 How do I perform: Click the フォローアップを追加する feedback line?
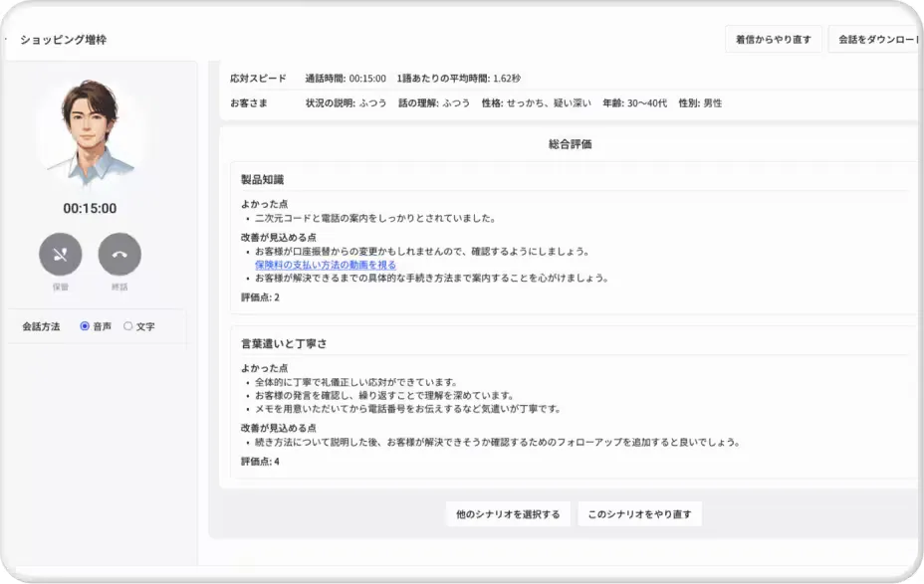point(498,442)
